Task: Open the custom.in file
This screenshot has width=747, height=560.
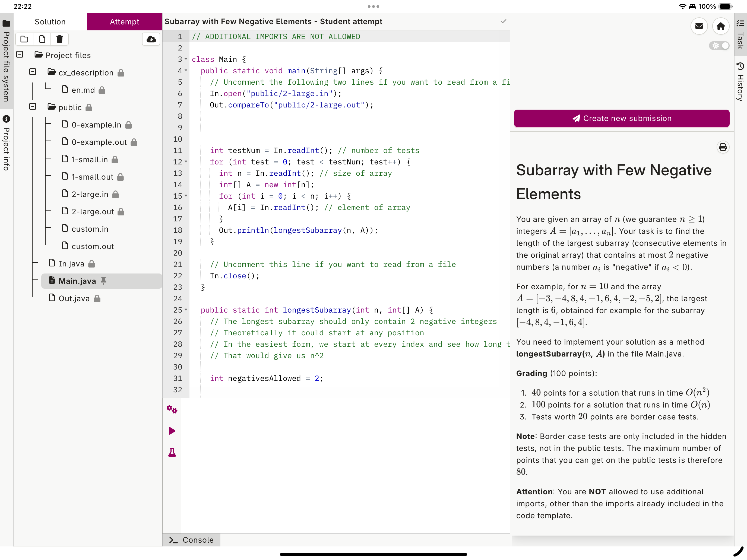Action: click(x=90, y=229)
